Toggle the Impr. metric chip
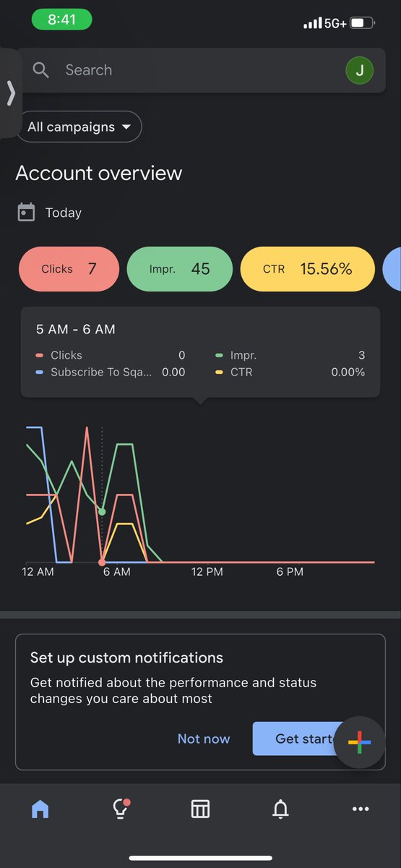 179,269
